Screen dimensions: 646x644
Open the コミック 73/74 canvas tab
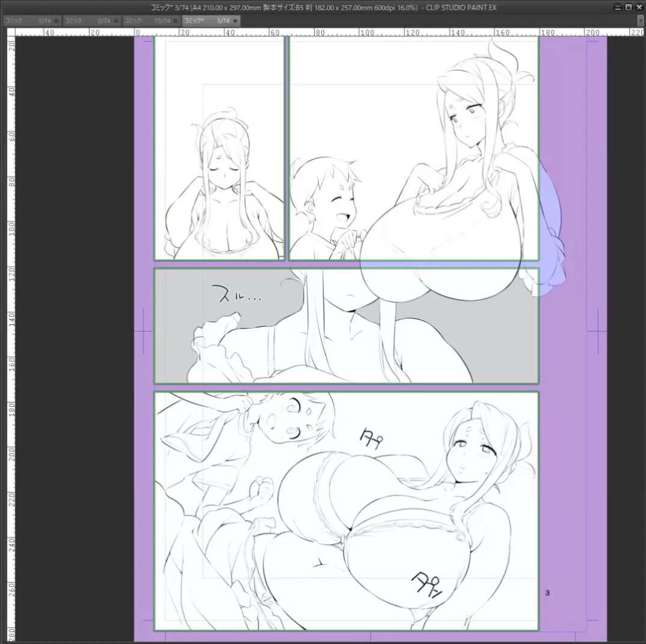click(x=146, y=20)
